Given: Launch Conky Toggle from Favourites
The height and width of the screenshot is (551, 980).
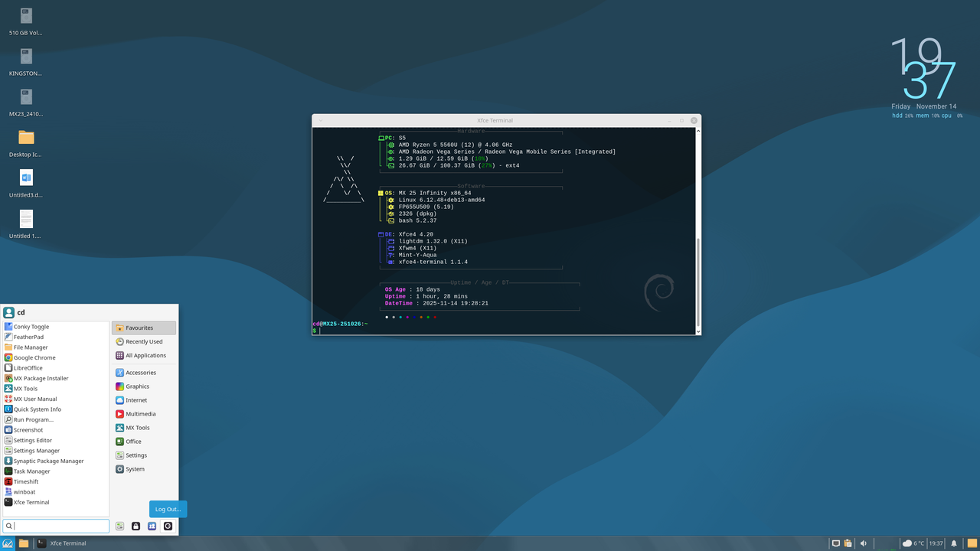Looking at the screenshot, I should [56, 327].
